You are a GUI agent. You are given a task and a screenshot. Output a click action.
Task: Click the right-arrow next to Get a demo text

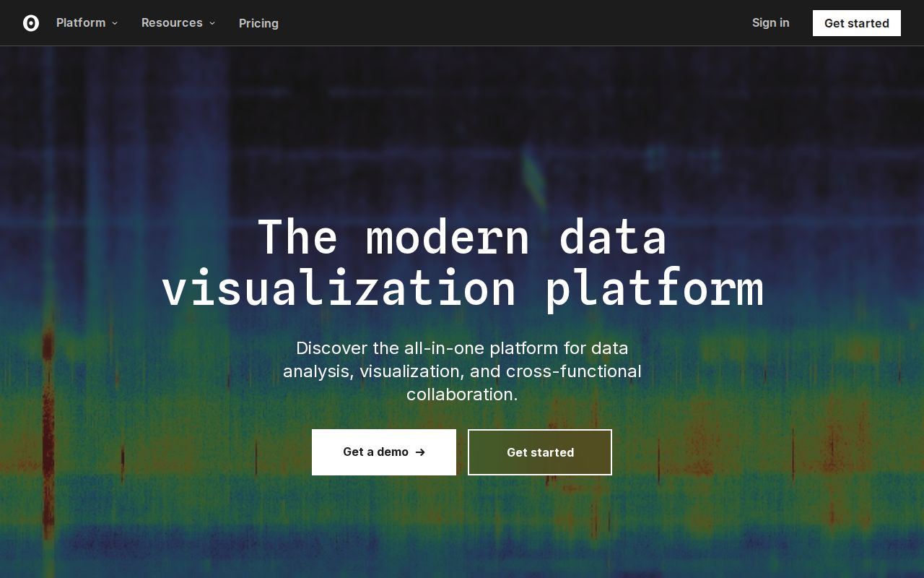420,452
